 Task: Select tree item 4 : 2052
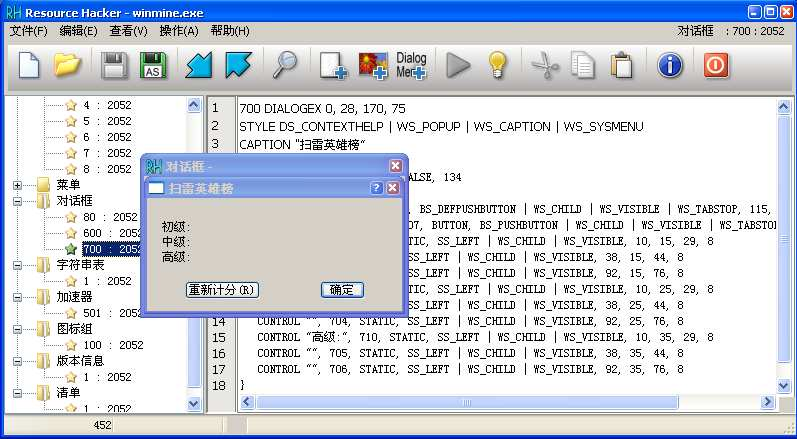pos(107,105)
